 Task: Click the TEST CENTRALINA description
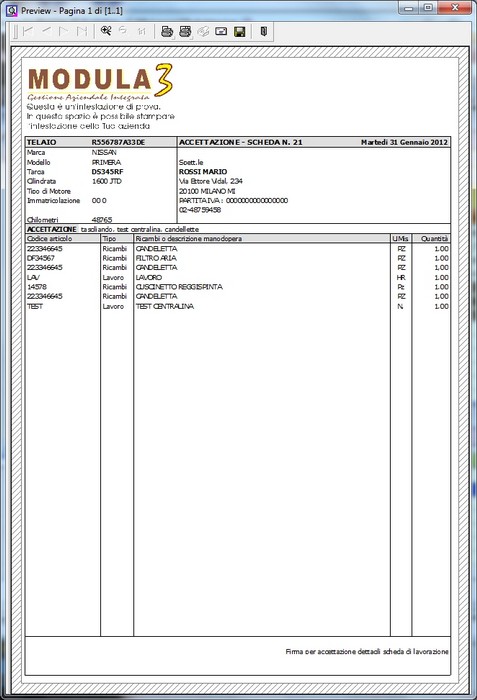165,306
